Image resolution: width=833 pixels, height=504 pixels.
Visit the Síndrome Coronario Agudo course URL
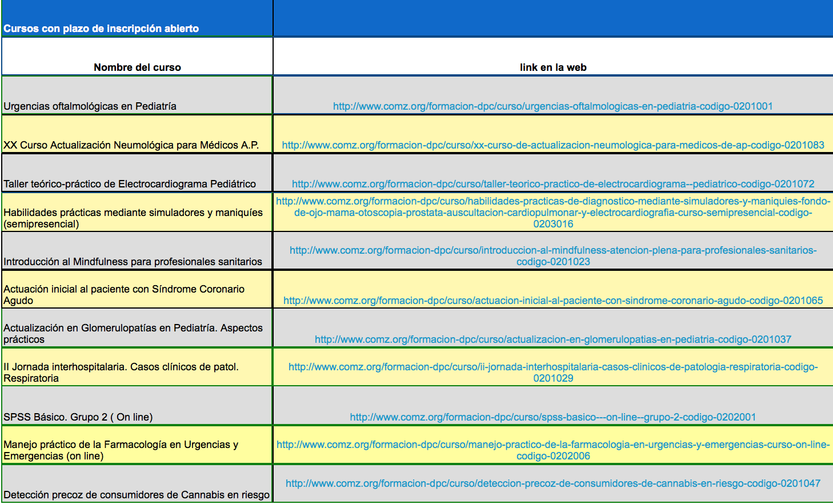[552, 301]
